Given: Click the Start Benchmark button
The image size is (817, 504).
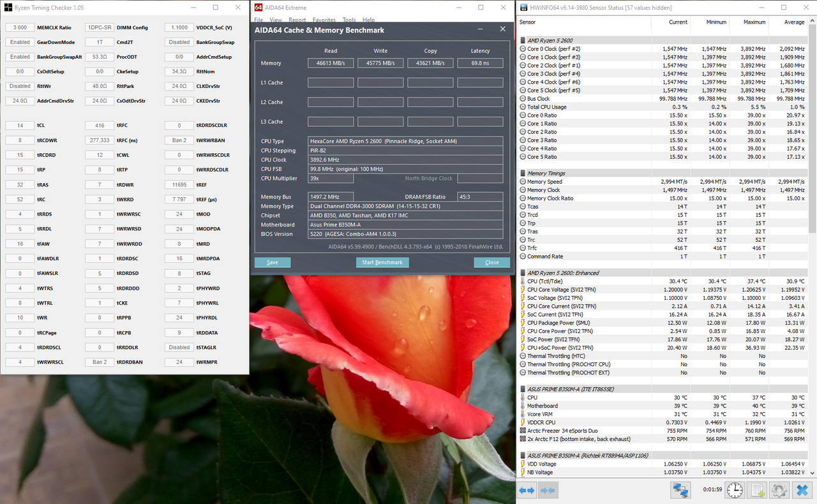Looking at the screenshot, I should [x=382, y=262].
